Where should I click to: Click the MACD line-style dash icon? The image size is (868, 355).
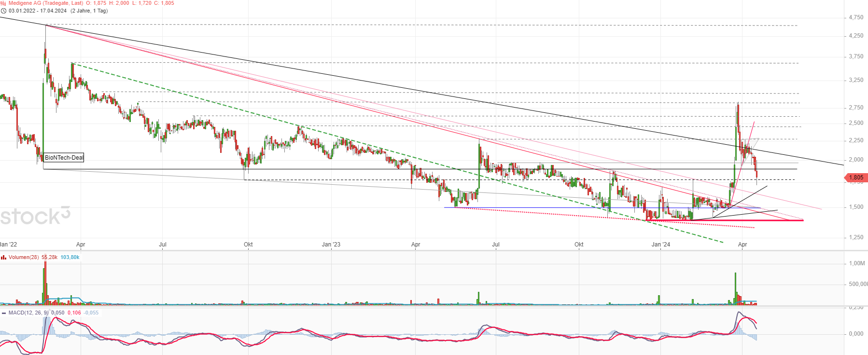[x=4, y=313]
